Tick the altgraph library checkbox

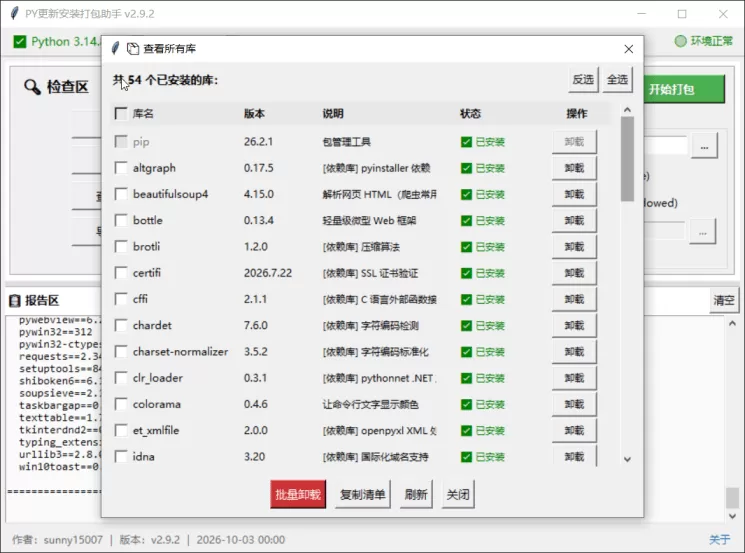tap(121, 168)
